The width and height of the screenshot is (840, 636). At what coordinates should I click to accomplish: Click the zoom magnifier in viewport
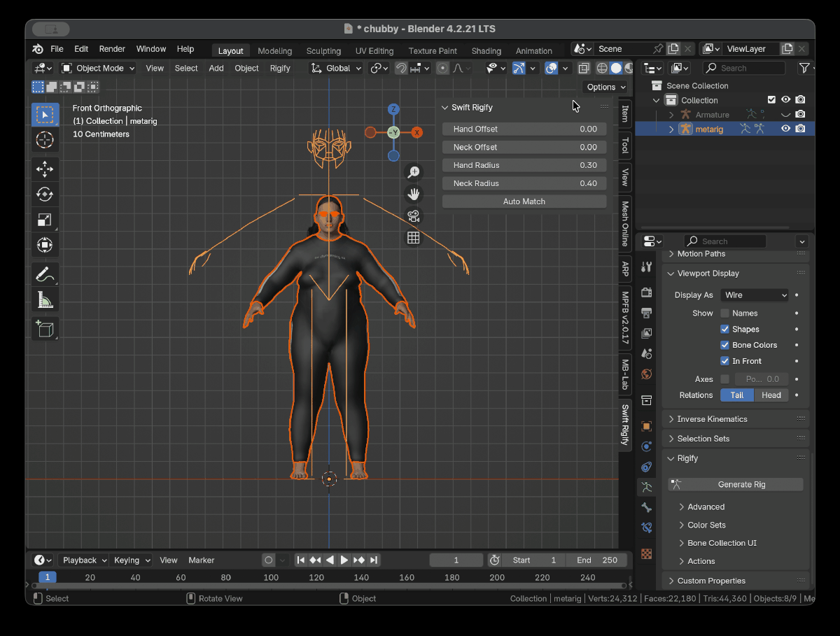[414, 172]
